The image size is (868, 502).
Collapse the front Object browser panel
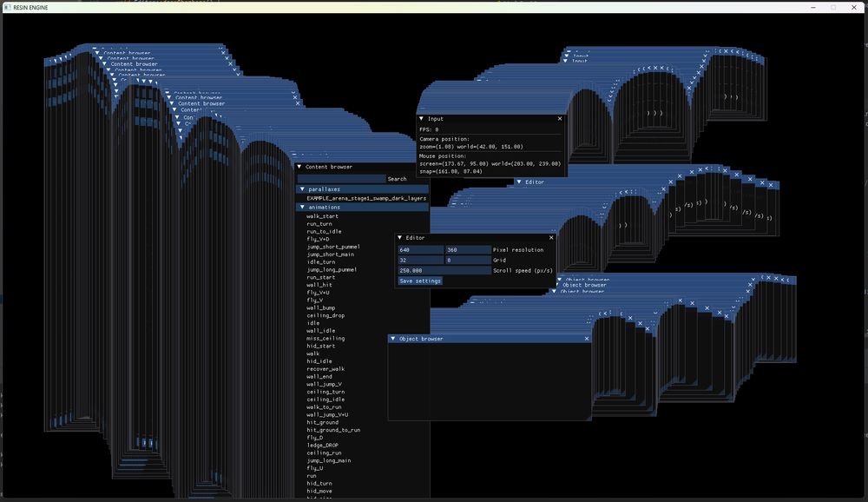point(393,339)
